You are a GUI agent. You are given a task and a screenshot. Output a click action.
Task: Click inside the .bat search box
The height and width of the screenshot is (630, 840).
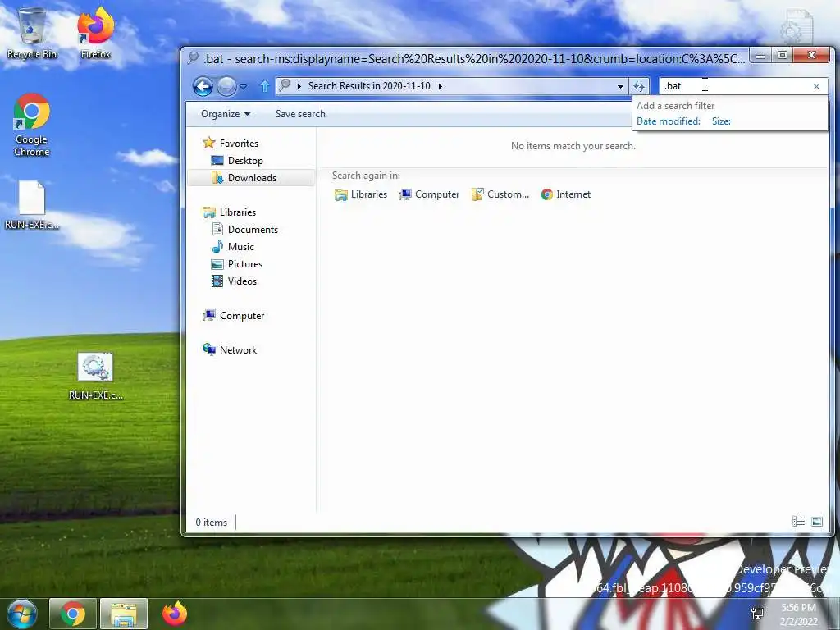pos(735,85)
